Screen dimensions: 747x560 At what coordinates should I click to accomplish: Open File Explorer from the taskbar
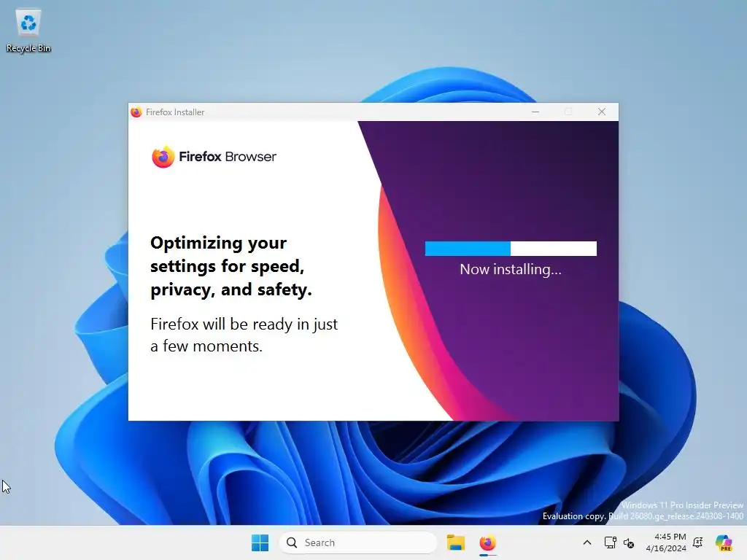click(455, 542)
